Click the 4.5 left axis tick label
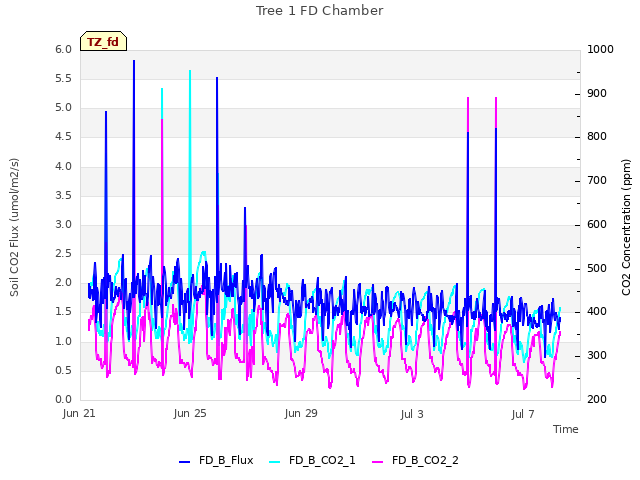The height and width of the screenshot is (480, 640). point(63,137)
